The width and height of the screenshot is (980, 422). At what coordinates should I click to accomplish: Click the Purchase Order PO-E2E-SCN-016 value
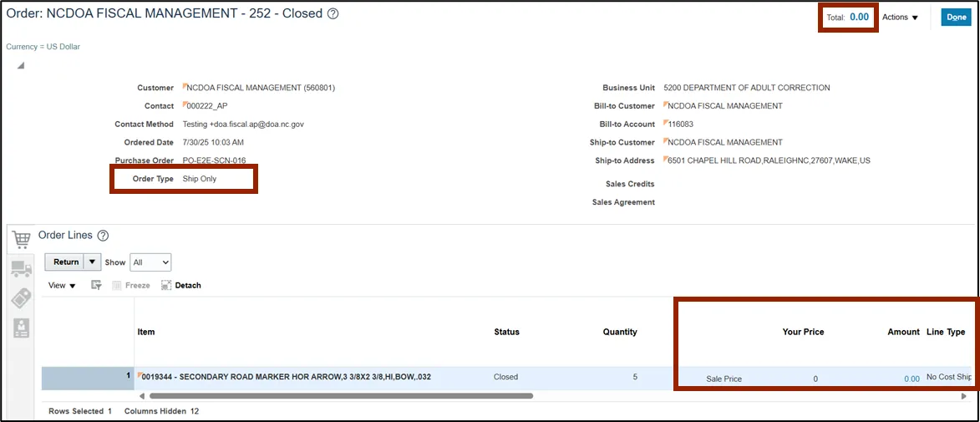[x=213, y=160]
